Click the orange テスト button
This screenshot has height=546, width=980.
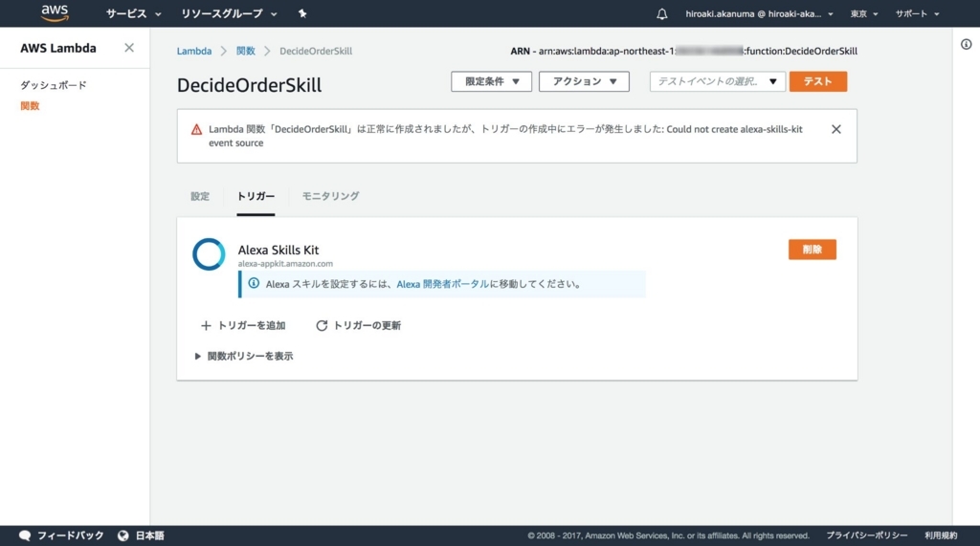click(x=817, y=81)
